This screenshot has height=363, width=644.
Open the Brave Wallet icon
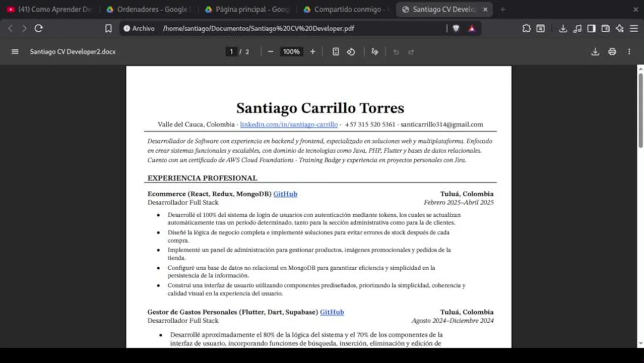[x=606, y=29]
